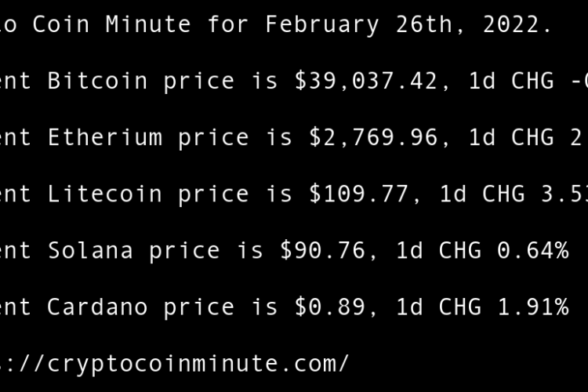Click the Bitcoin price $39,037.42

[x=372, y=81]
